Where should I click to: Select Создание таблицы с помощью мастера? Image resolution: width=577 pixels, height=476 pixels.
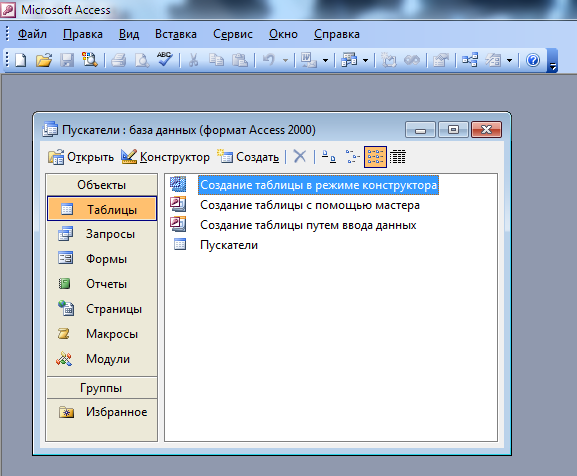[310, 205]
